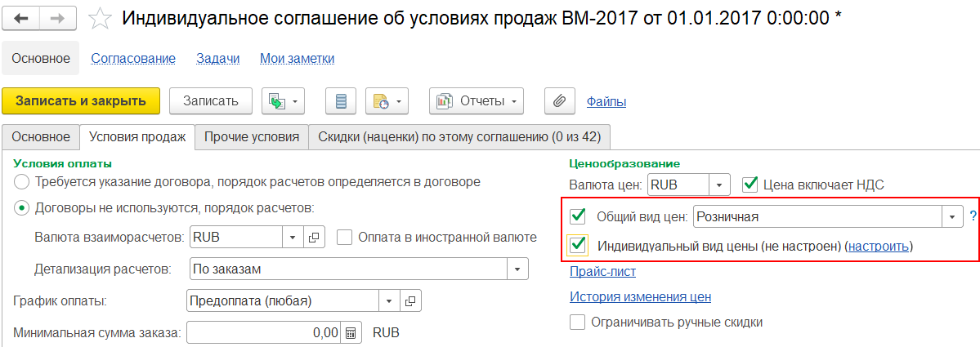
Task: Open the settlement detail dropdown list
Action: [x=517, y=269]
